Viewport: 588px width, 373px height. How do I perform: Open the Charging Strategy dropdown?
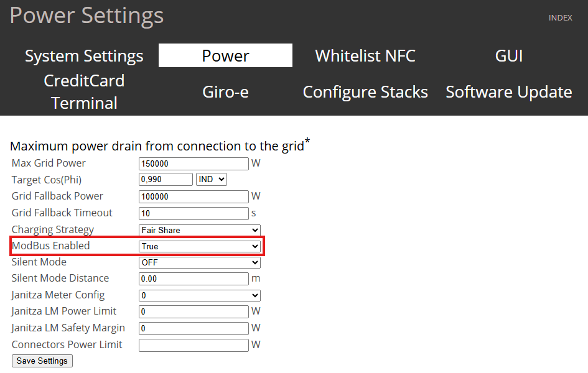click(x=199, y=230)
